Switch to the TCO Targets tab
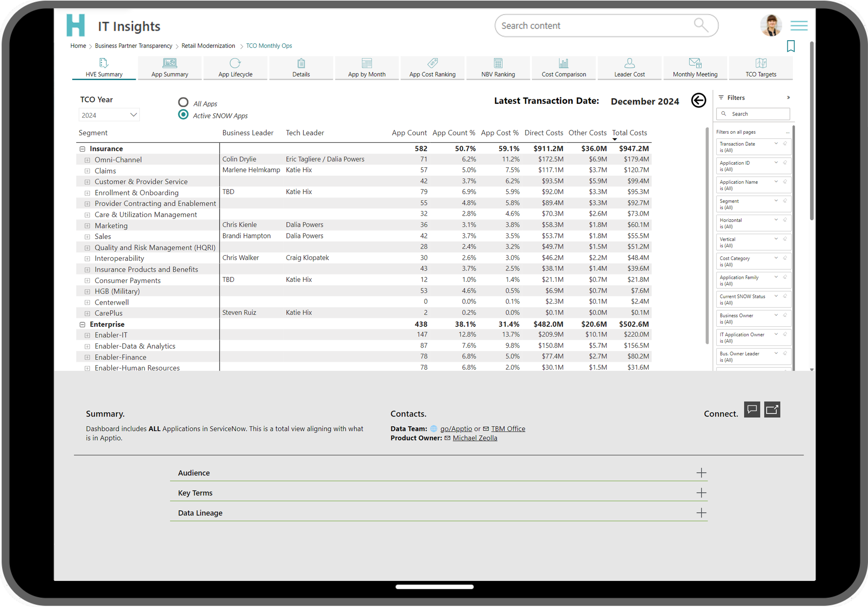 [x=761, y=68]
